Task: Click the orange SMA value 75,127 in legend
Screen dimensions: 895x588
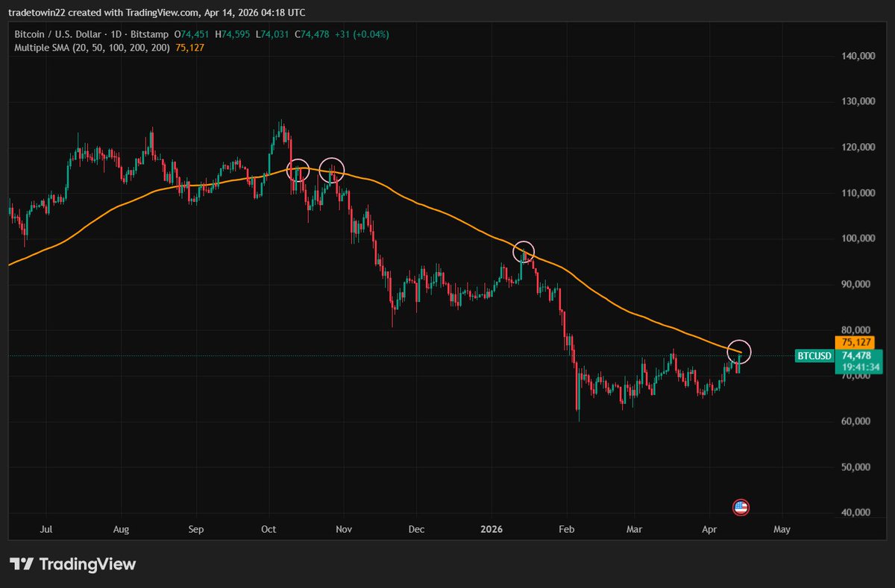Action: (x=189, y=48)
